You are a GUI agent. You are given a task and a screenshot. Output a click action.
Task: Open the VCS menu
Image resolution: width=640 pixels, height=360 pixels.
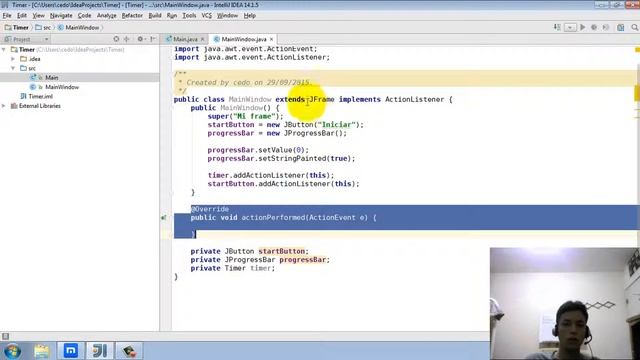tap(207, 16)
